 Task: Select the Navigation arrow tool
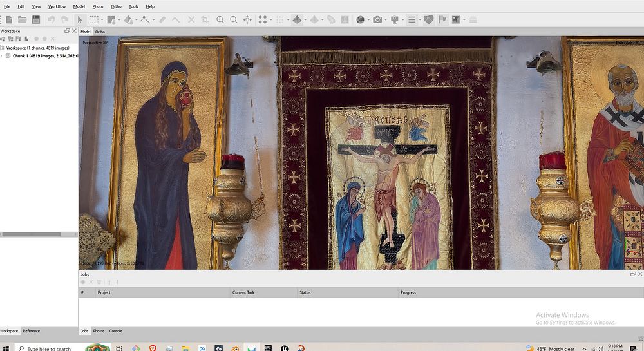(80, 20)
